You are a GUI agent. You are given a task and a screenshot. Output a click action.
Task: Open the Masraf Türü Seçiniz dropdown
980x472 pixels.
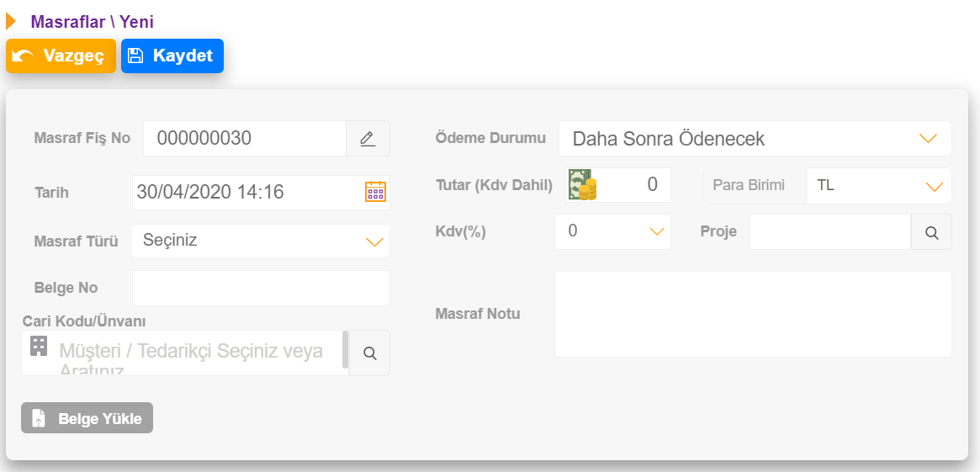pyautogui.click(x=261, y=241)
